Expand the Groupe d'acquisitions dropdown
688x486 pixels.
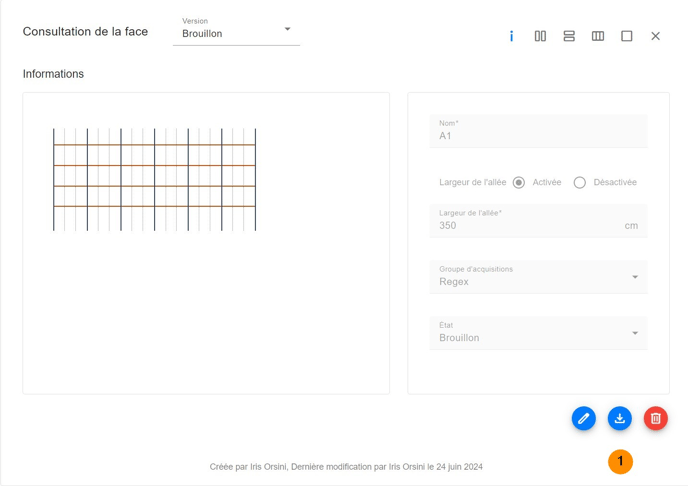click(538, 277)
